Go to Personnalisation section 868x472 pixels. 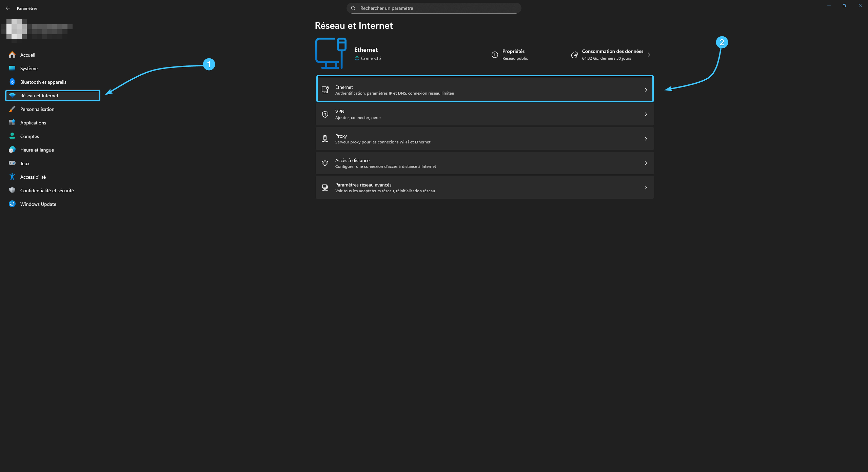(x=37, y=109)
